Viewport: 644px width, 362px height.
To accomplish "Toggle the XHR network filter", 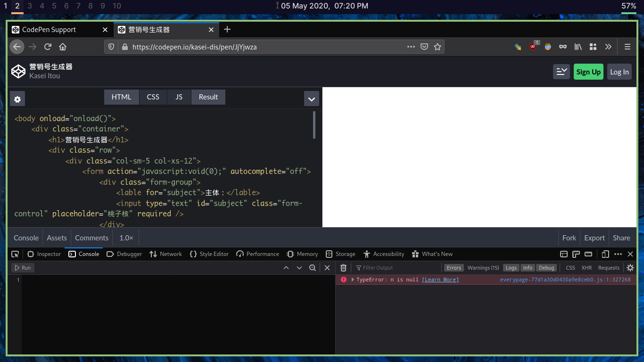I will pos(586,267).
